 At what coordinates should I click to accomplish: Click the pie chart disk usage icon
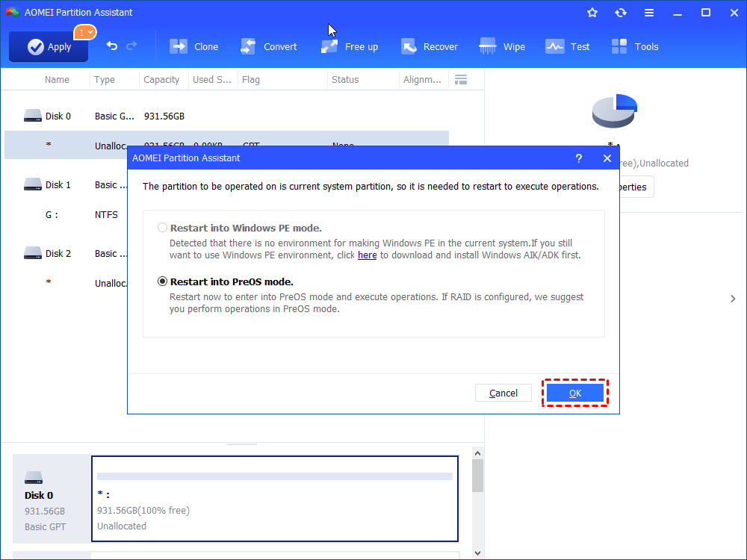click(x=615, y=111)
